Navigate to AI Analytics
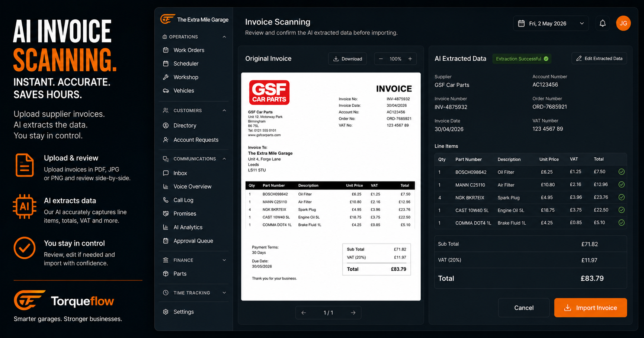The width and height of the screenshot is (644, 338). coord(188,227)
